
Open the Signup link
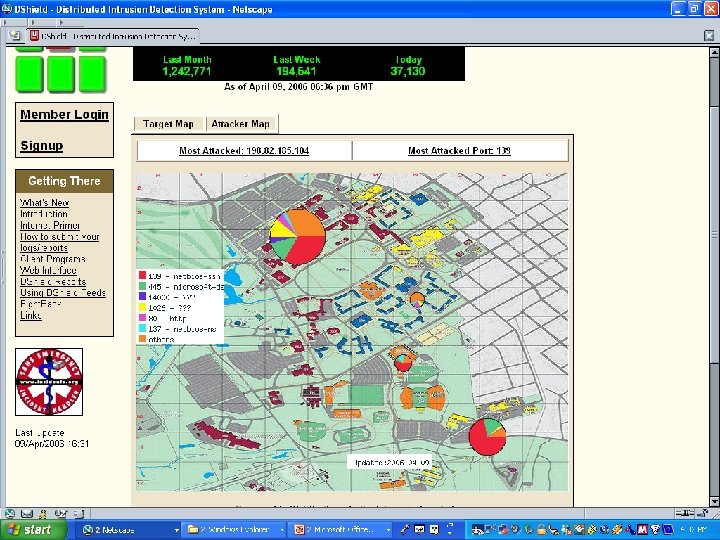coord(41,146)
